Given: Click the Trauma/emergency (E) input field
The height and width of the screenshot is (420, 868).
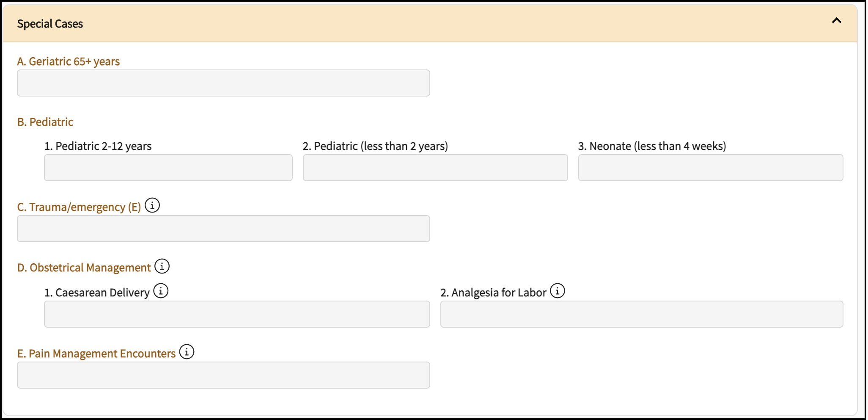Looking at the screenshot, I should (x=223, y=229).
